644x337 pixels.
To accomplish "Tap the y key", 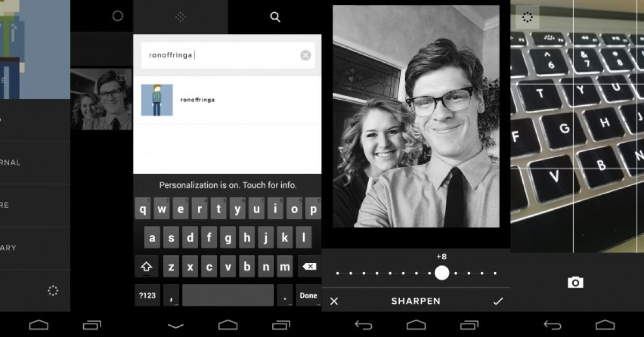I will click(237, 209).
